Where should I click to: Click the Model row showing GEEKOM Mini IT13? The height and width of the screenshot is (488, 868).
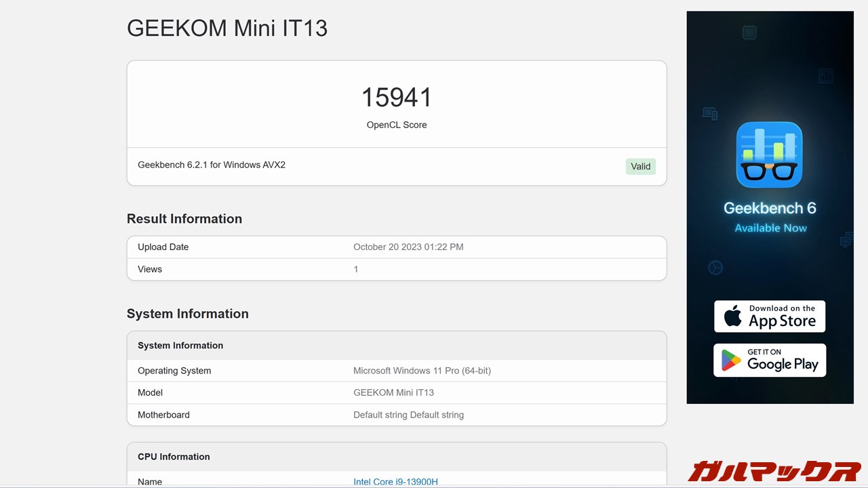click(x=393, y=392)
